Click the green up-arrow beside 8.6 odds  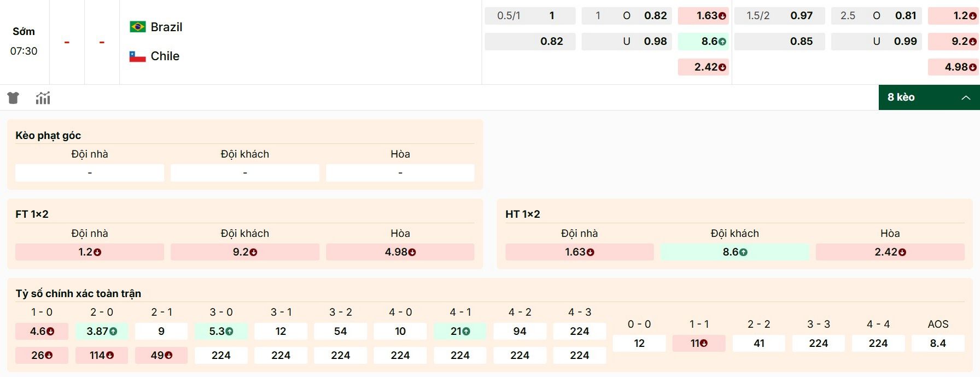[722, 41]
